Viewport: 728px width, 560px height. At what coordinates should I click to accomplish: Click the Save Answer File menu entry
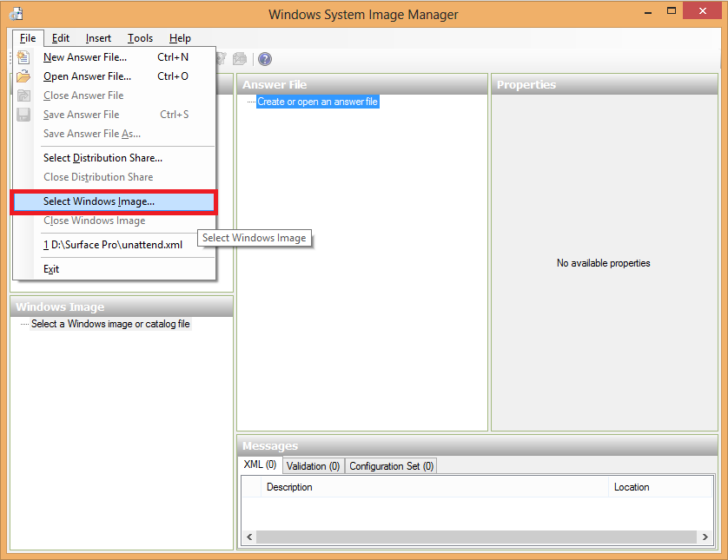tap(114, 114)
